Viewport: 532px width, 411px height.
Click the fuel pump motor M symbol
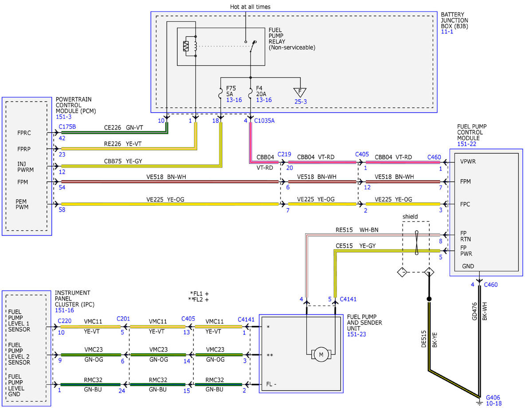click(322, 354)
